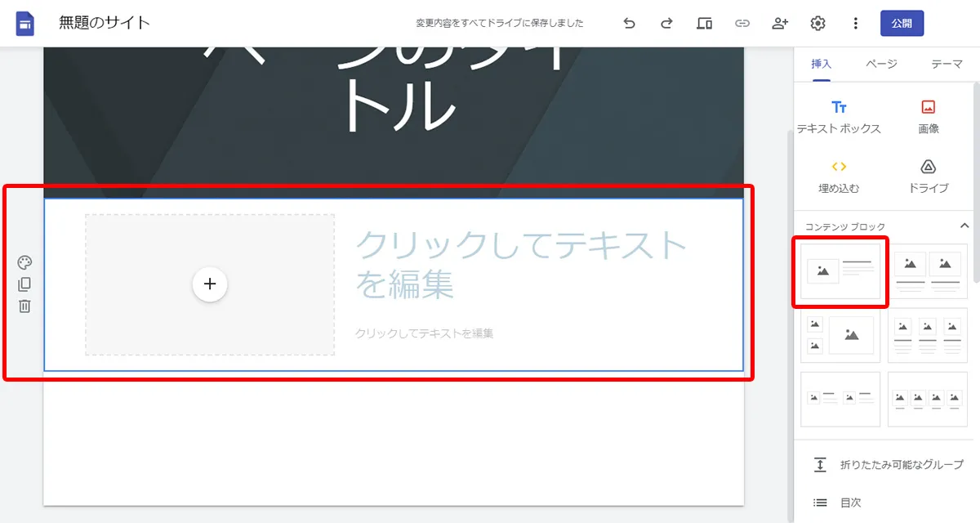Add collaborators to the site
The image size is (980, 523).
point(779,24)
